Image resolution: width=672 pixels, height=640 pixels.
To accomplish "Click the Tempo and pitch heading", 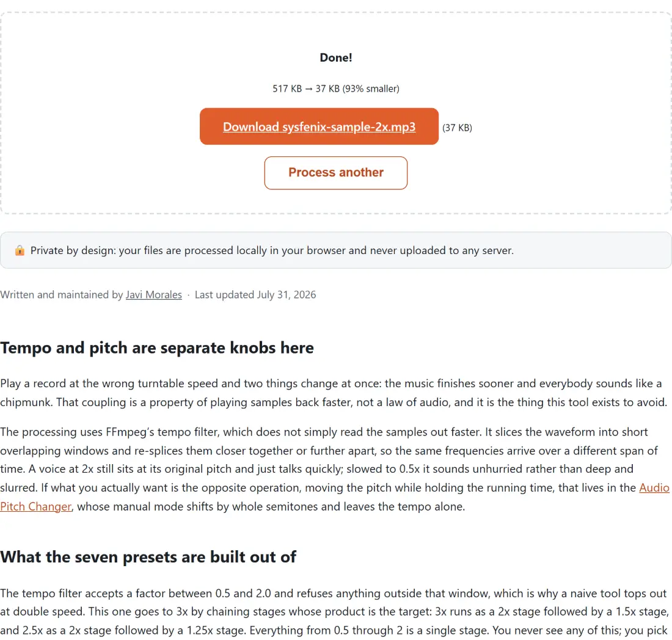I will click(157, 348).
